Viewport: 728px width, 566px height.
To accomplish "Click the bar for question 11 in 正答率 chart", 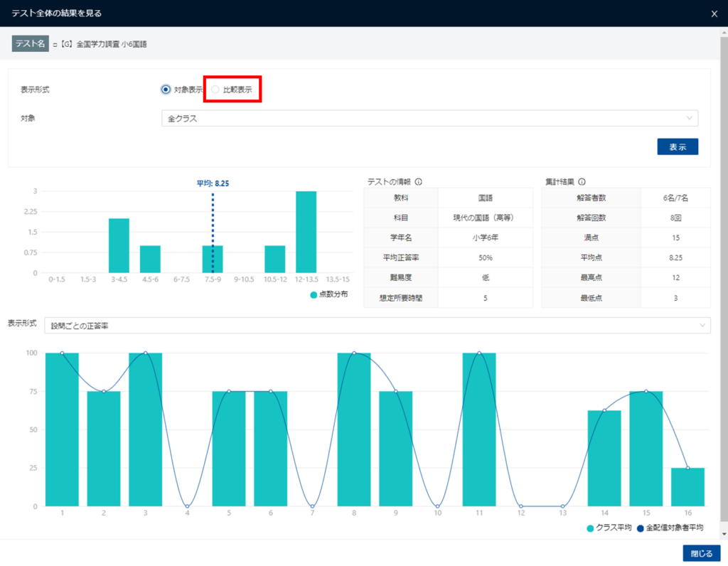I will coord(479,429).
